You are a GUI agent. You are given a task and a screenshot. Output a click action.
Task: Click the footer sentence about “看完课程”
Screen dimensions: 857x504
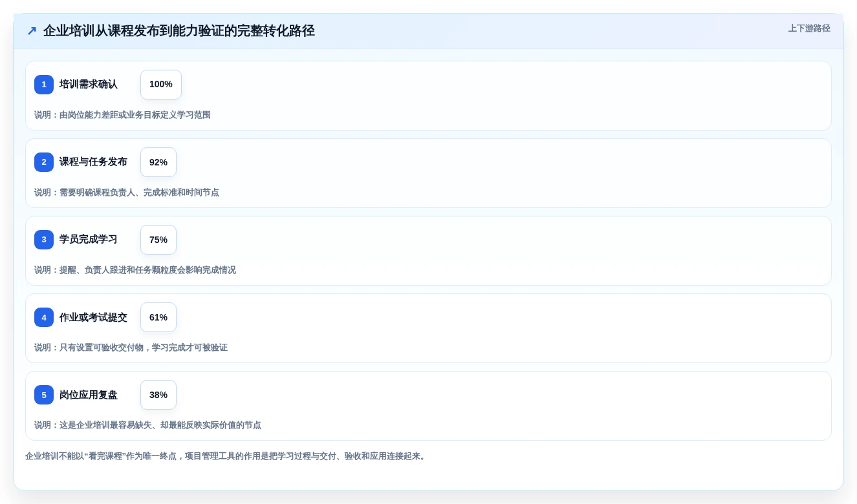(225, 456)
